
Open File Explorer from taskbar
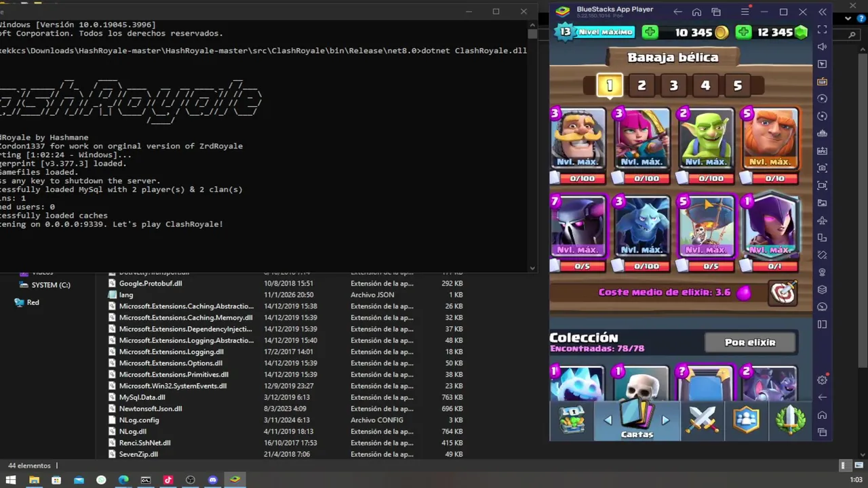[34, 480]
